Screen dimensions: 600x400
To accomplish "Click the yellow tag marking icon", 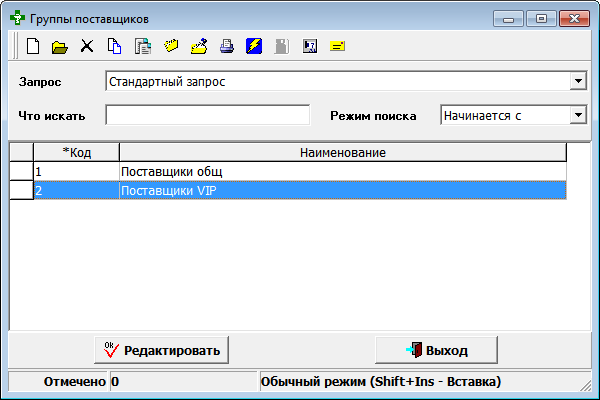I will [171, 46].
